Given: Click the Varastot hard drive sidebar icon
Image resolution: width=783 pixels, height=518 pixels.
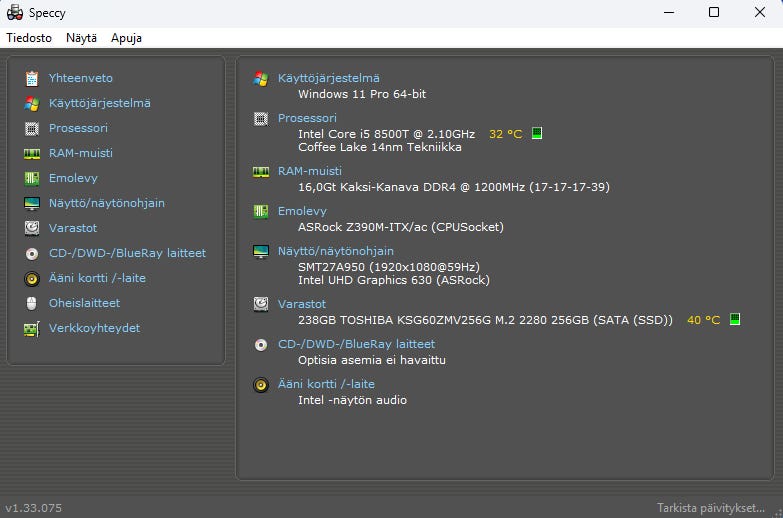Looking at the screenshot, I should (x=32, y=228).
